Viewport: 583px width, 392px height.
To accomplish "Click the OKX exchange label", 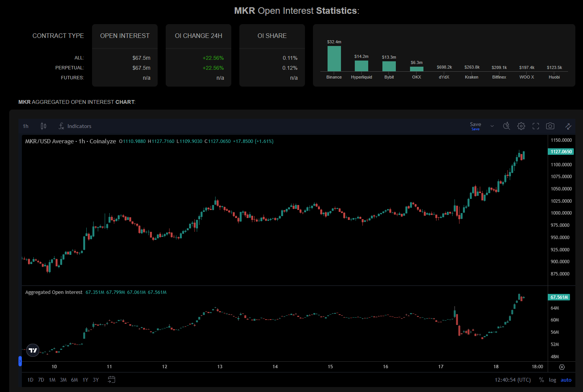I will click(x=417, y=77).
